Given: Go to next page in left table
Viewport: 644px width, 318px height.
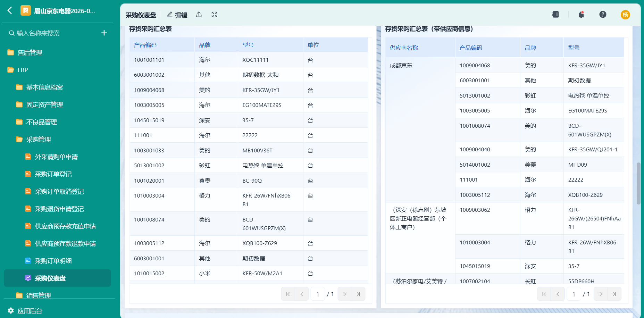Looking at the screenshot, I should (344, 294).
